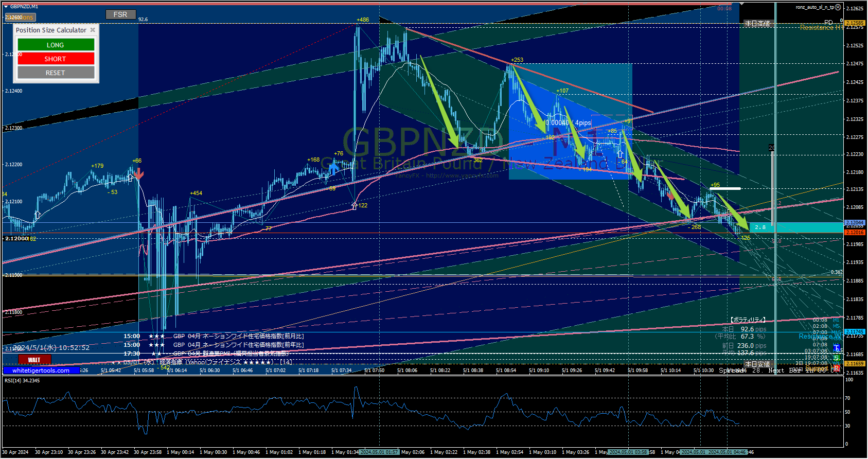Click the red R box at bottom right
Screen dimensions: 868x459
click(837, 368)
